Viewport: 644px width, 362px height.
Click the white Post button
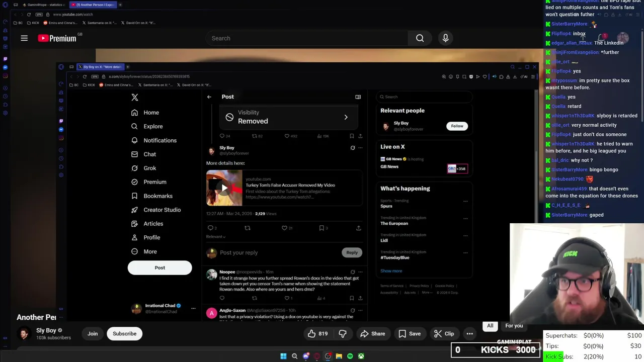pyautogui.click(x=159, y=267)
